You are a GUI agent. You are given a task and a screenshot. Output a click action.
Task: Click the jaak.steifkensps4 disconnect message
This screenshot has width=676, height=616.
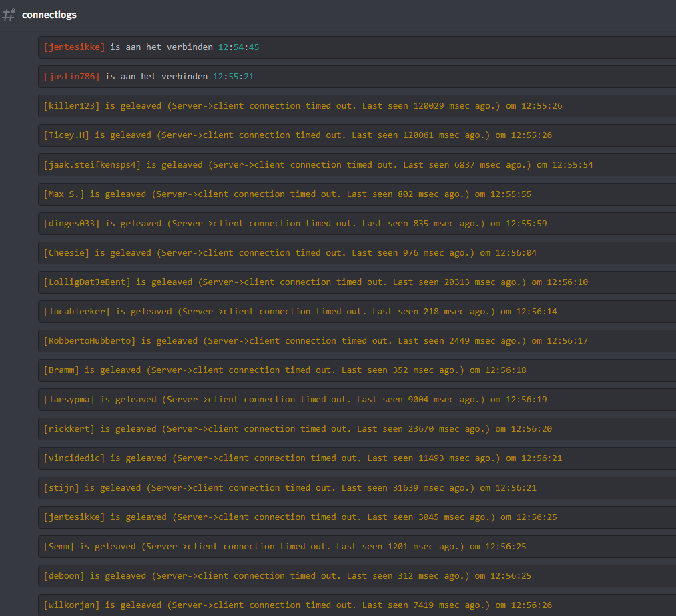(x=318, y=165)
